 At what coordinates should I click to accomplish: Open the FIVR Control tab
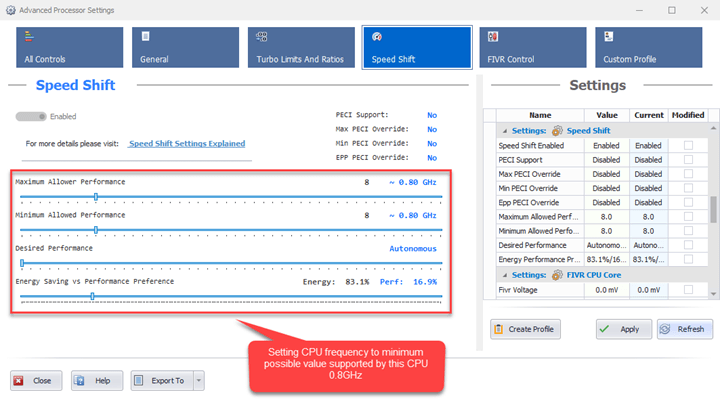[533, 47]
